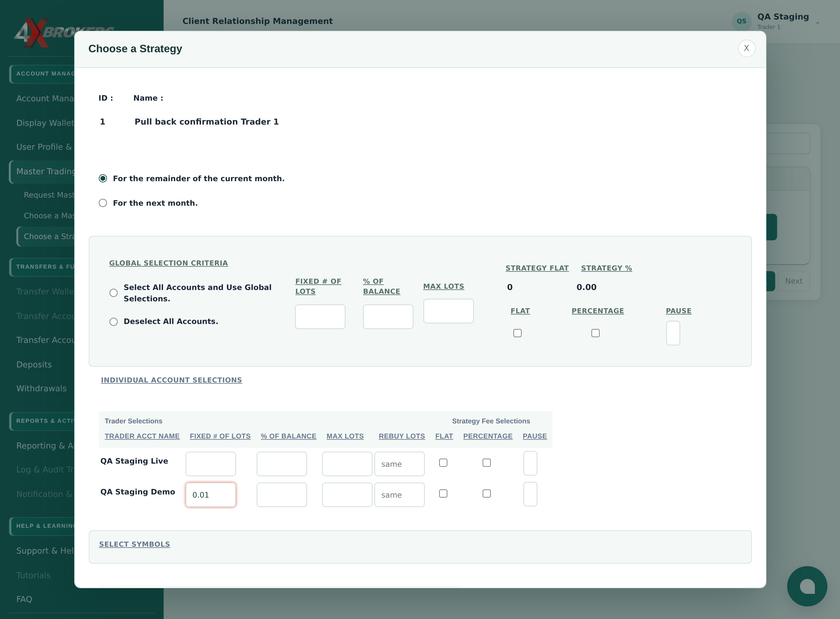The height and width of the screenshot is (619, 840).
Task: Click the 0.01 lots field for QA Staging Demo
Action: point(211,494)
